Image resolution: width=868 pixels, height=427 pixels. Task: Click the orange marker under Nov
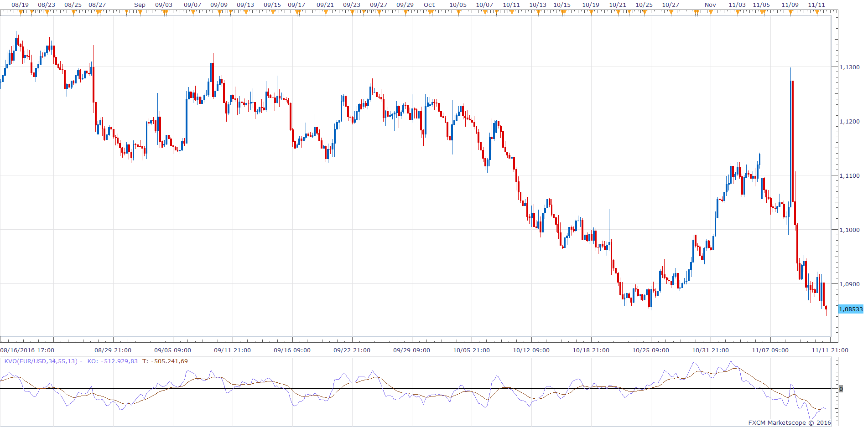[710, 12]
